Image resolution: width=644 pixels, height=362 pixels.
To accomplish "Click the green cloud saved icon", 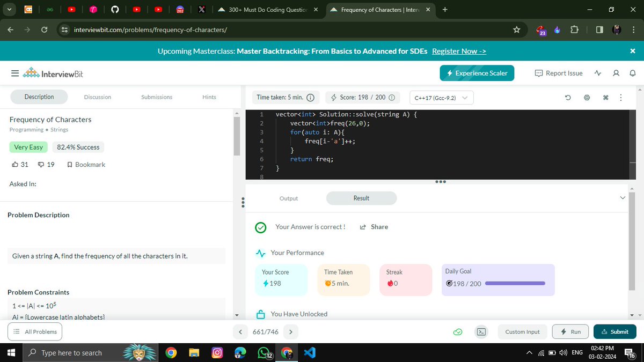I will [x=458, y=332].
